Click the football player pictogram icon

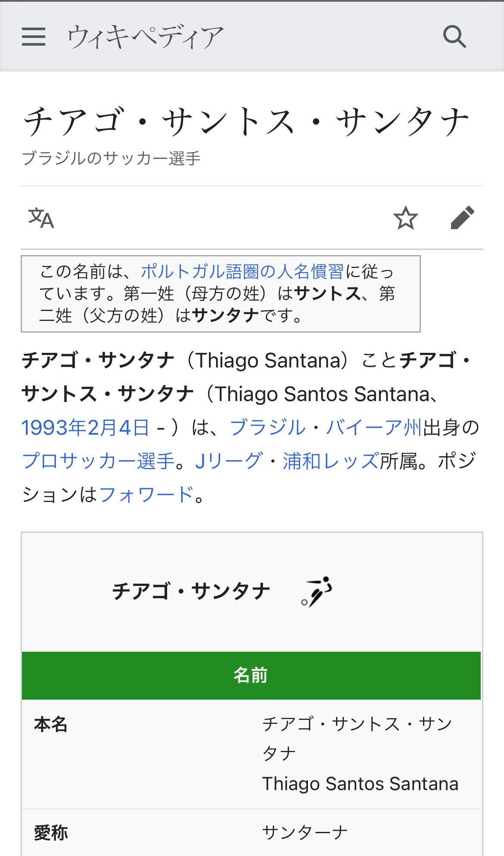[317, 591]
